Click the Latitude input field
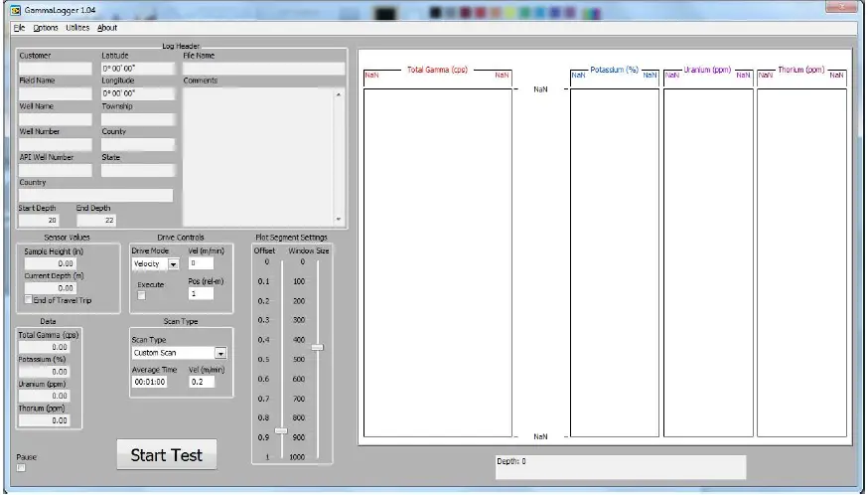The image size is (868, 495). tap(138, 69)
